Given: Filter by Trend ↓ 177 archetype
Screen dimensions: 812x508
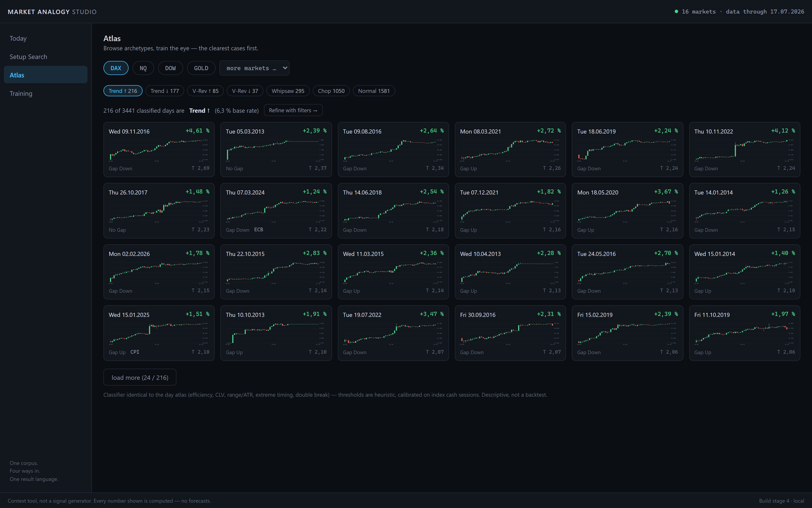Looking at the screenshot, I should (x=165, y=91).
